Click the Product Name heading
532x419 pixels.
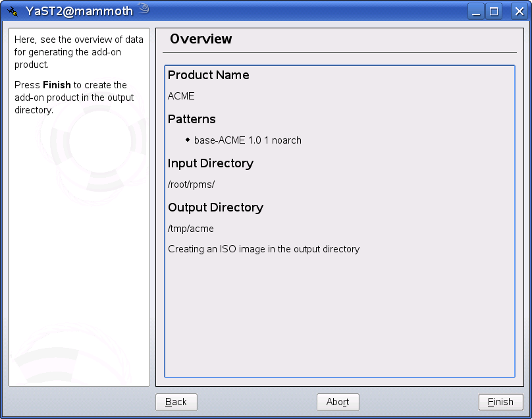click(x=208, y=75)
